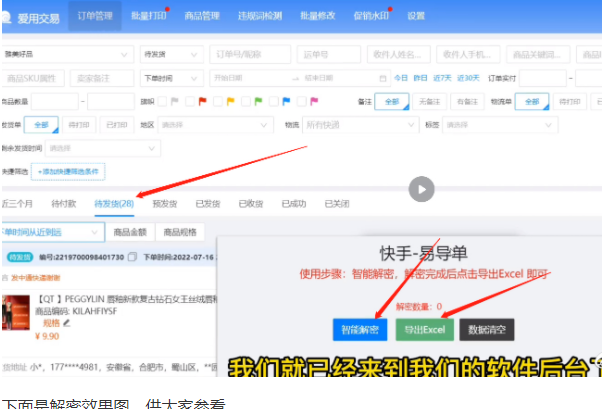Image resolution: width=602 pixels, height=409 pixels.
Task: Play the video with the round play button
Action: point(421,189)
